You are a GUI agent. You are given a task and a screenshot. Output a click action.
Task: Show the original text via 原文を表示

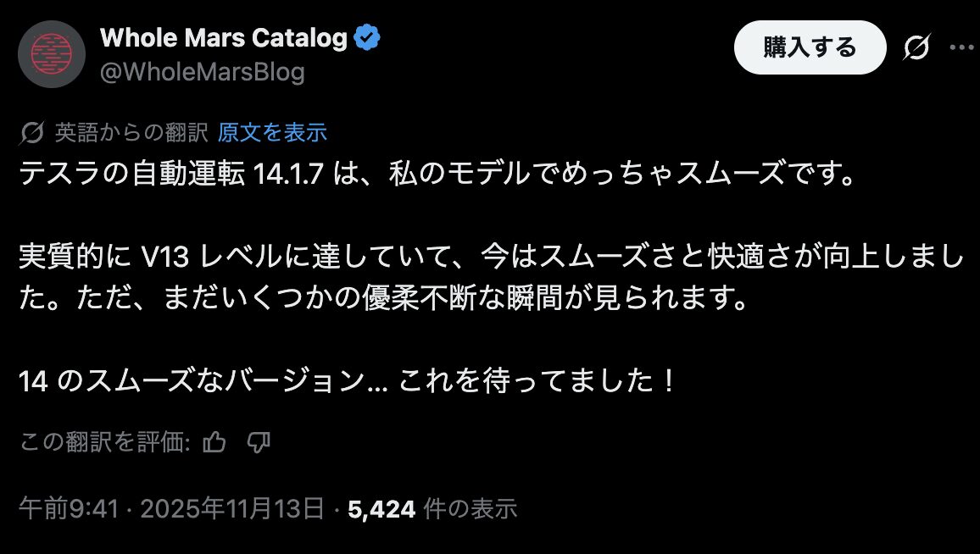272,133
